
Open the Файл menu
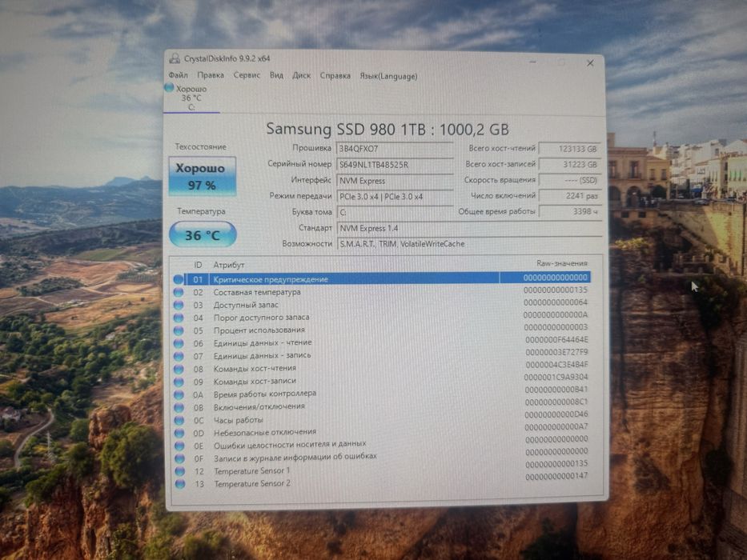tap(179, 75)
